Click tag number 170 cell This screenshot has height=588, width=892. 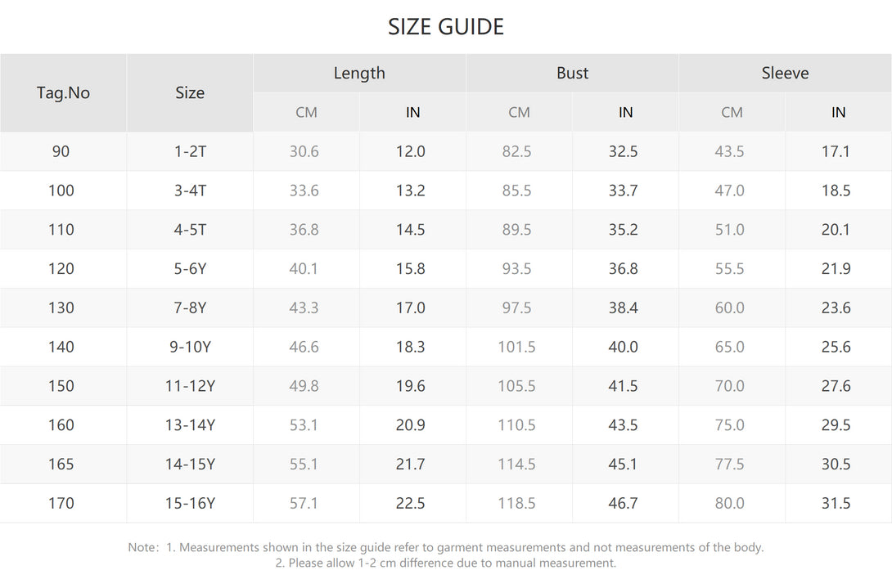63,503
